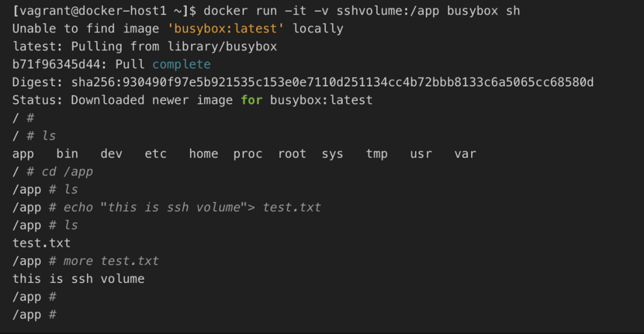Image resolution: width=644 pixels, height=334 pixels.
Task: Click 'tmp' in the directory listing
Action: click(377, 155)
